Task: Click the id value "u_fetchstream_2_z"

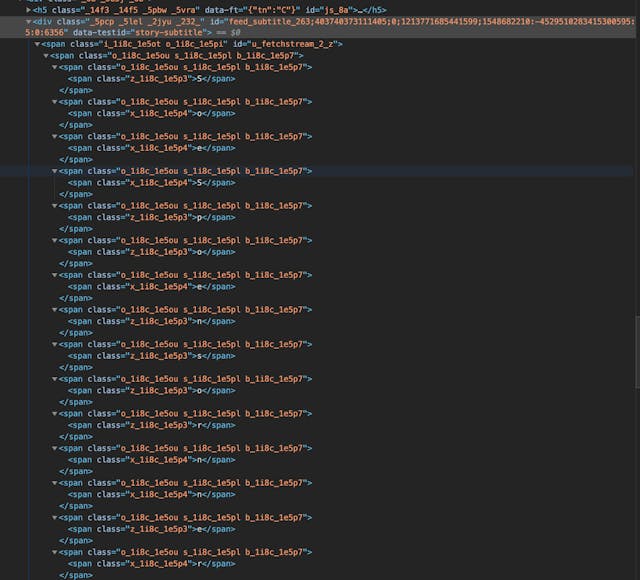Action: [x=291, y=44]
